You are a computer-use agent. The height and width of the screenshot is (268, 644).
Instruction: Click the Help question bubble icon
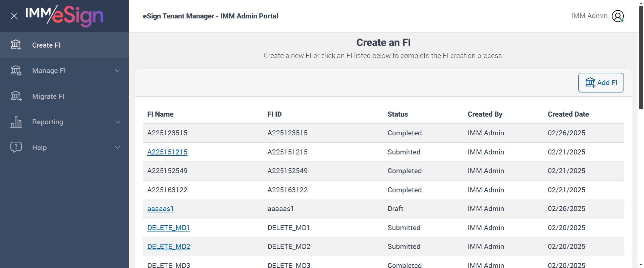[x=16, y=147]
